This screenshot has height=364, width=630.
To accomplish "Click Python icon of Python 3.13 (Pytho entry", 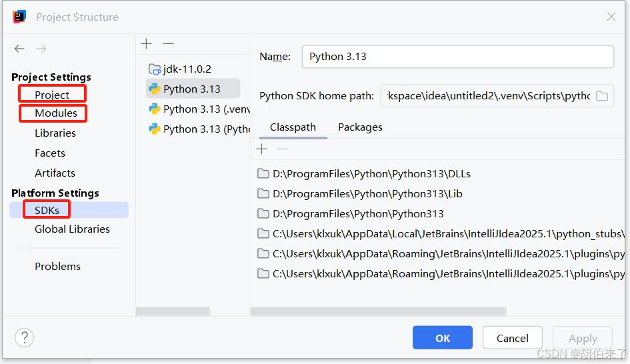I will pos(154,129).
